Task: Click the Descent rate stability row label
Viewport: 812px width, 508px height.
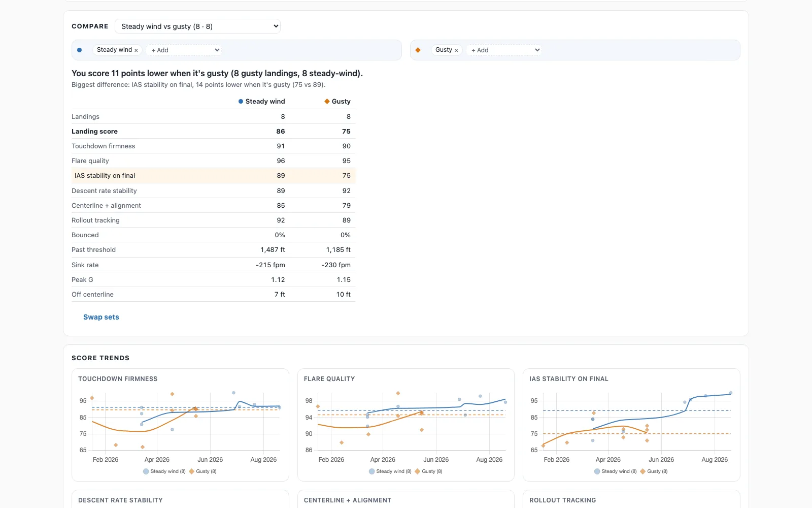Action: pos(104,191)
